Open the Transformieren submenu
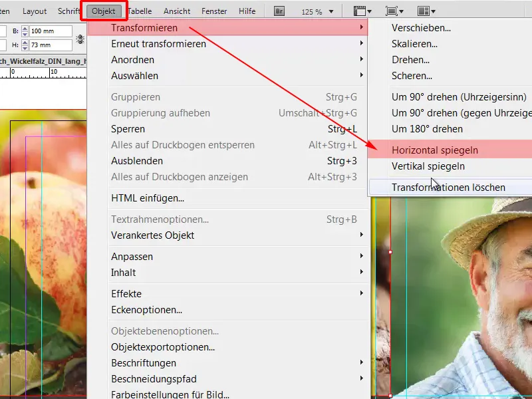 227,28
